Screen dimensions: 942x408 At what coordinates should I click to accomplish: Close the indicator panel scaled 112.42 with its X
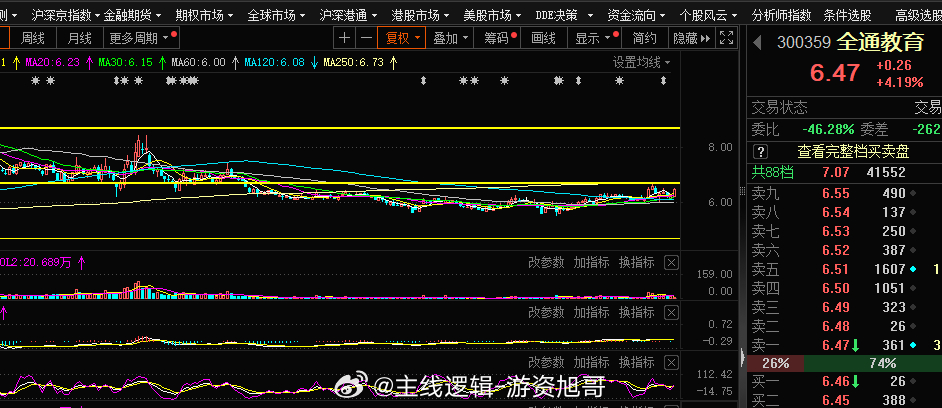click(672, 362)
